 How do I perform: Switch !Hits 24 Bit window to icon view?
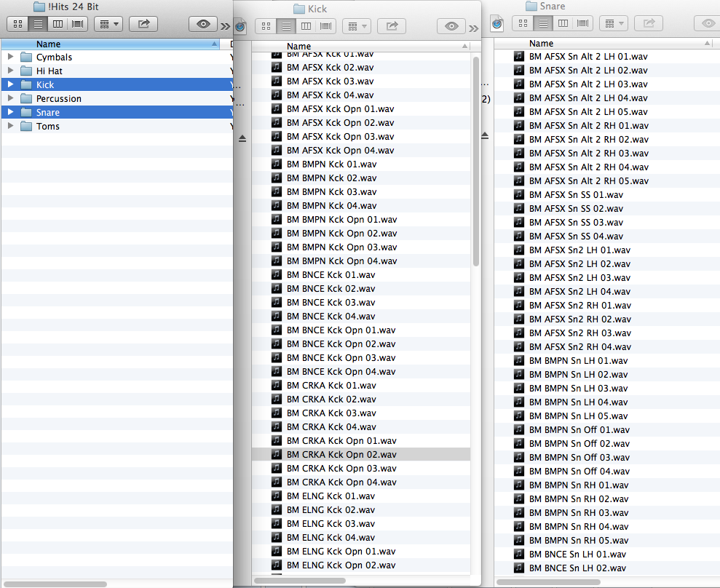[19, 24]
